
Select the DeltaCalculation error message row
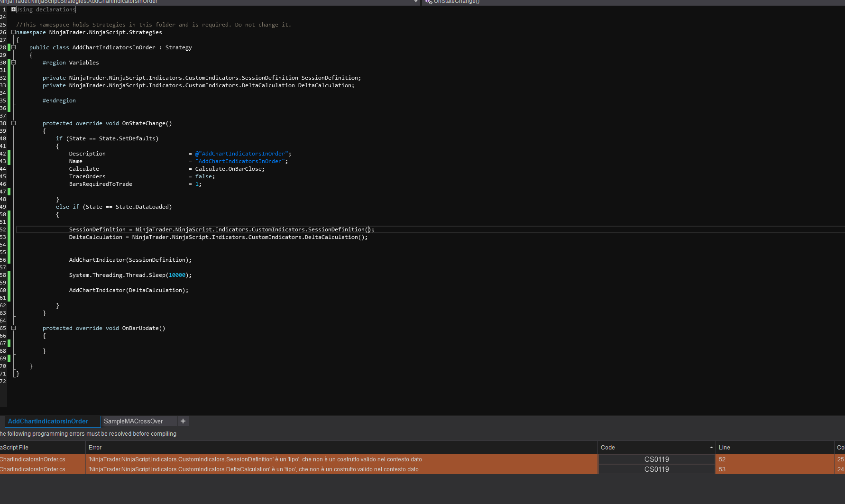341,469
